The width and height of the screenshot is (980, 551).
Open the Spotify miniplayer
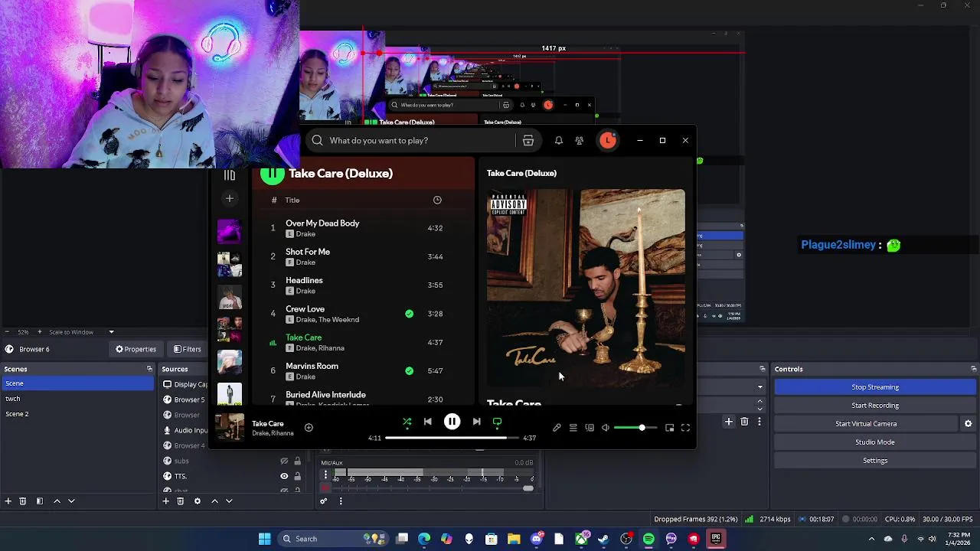pyautogui.click(x=669, y=428)
